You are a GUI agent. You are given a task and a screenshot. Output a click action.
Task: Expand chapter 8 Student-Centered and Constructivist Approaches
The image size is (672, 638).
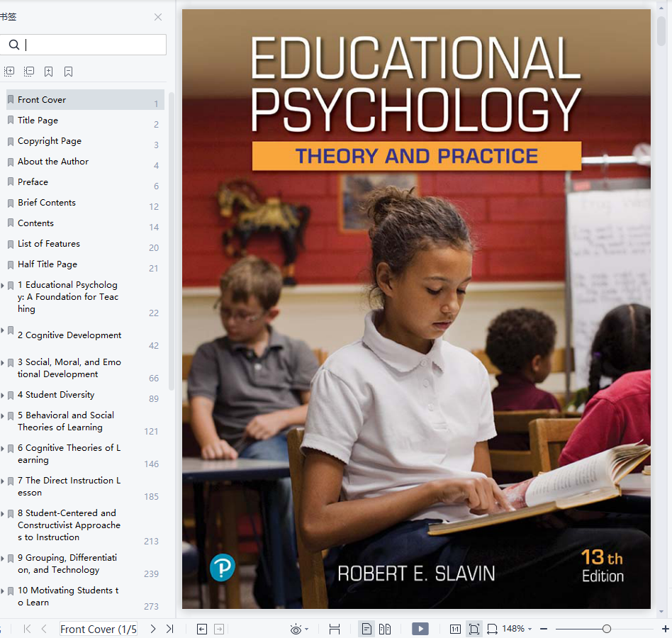2,513
